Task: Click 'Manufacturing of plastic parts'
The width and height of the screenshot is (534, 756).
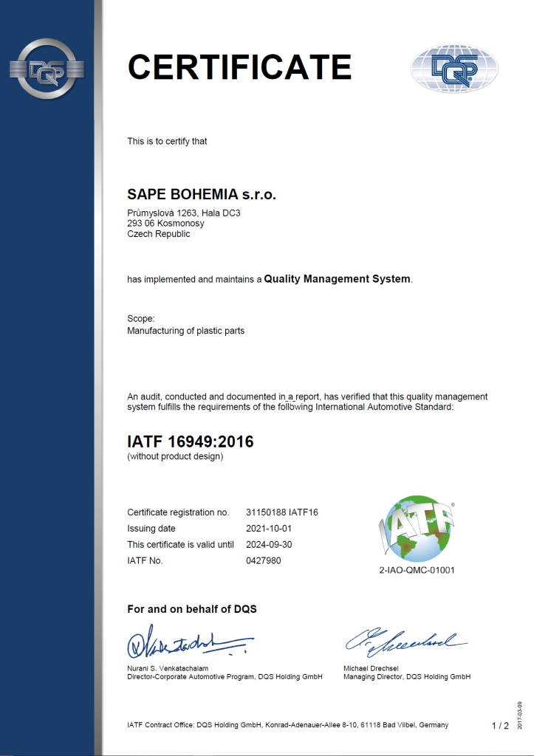Action: [185, 331]
